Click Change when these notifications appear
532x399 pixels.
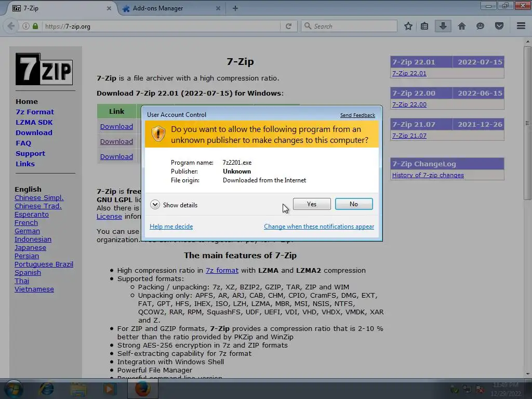319,227
